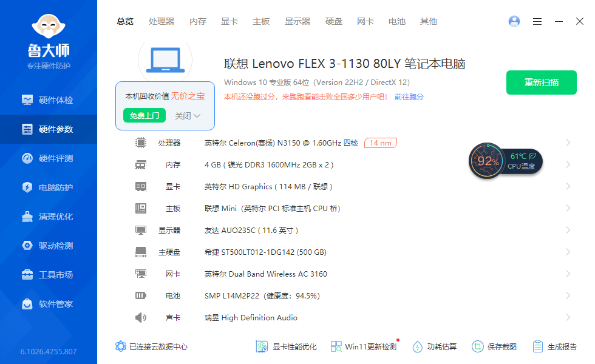Expand the 关闭 dropdown in recycle card

coord(188,116)
